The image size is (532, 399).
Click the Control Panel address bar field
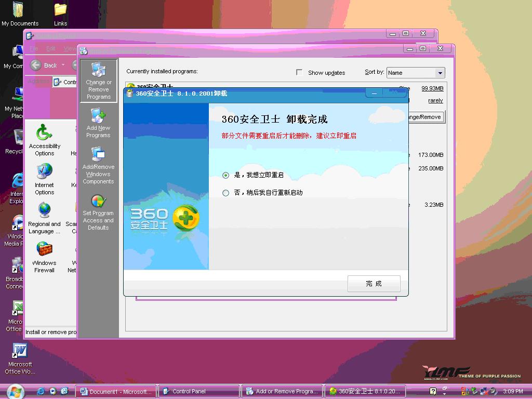pos(64,82)
